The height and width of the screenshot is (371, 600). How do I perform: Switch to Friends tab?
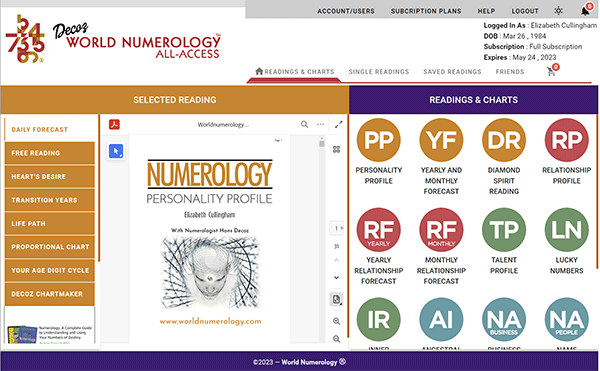(510, 72)
